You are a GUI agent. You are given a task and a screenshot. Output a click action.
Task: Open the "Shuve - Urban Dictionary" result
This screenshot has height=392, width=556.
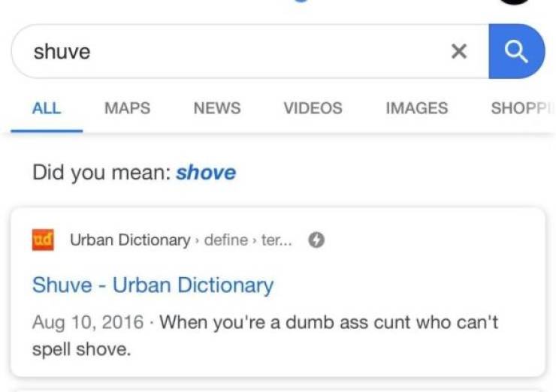pyautogui.click(x=153, y=285)
